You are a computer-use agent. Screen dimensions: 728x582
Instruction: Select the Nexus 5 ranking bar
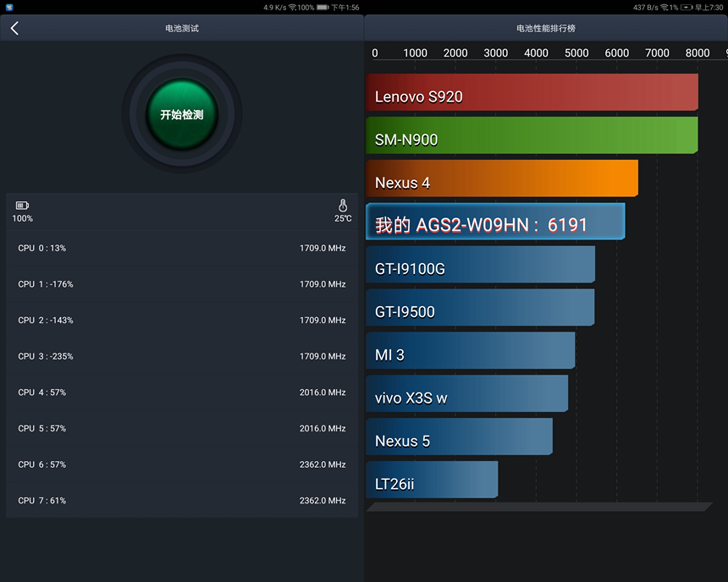click(460, 436)
